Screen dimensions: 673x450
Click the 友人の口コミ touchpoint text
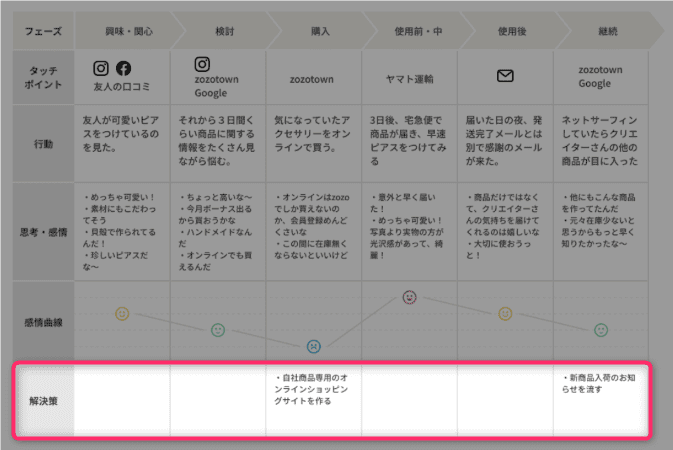(120, 85)
